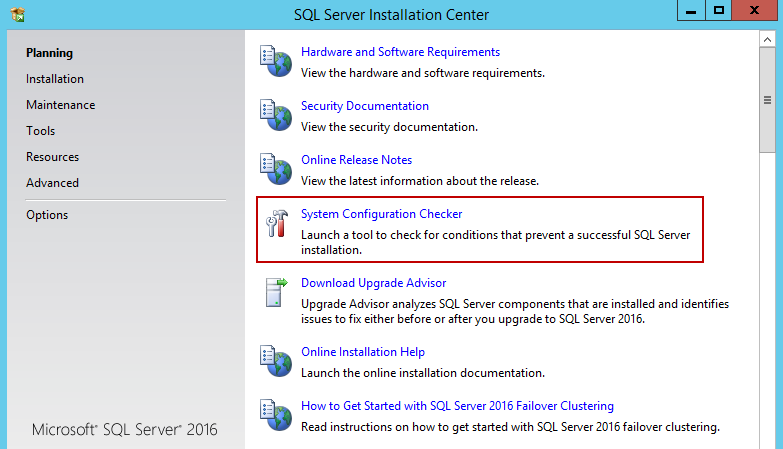Click the System Configuration Checker tools icon

point(277,223)
